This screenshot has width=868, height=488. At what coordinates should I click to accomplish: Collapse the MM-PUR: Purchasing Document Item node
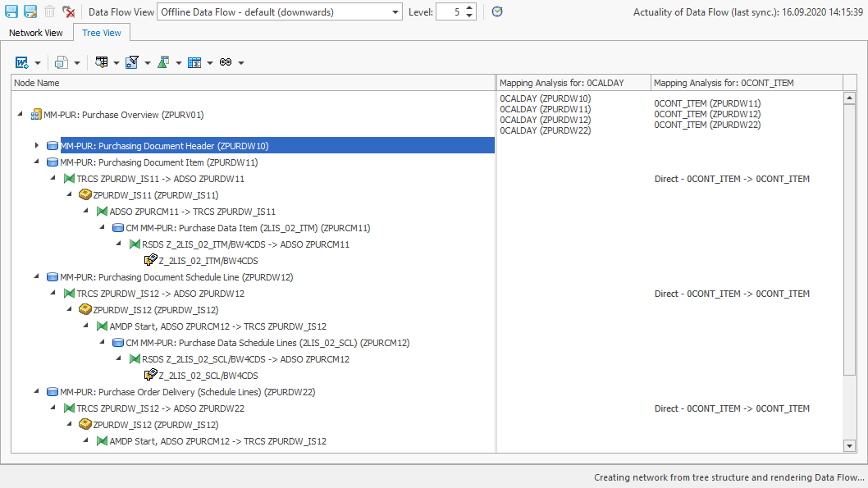click(x=35, y=162)
